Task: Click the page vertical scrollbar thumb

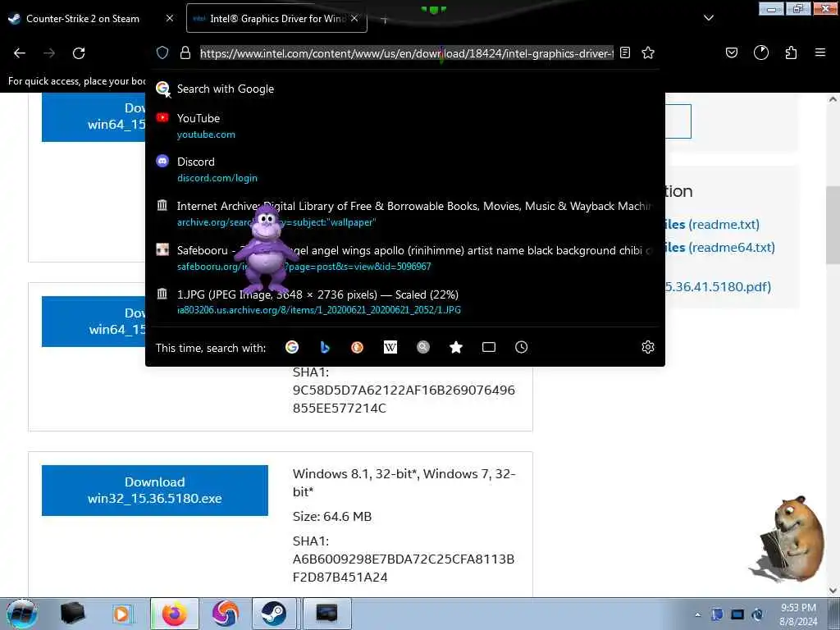Action: (x=833, y=225)
